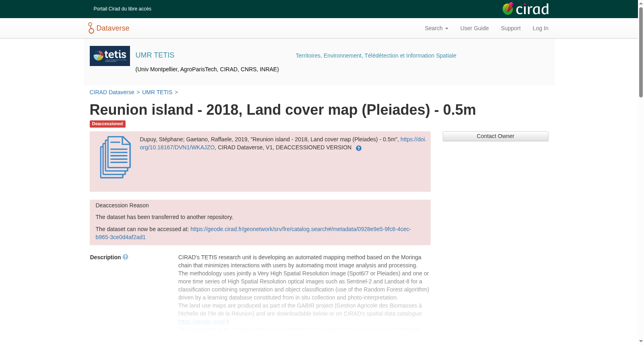The image size is (644, 345).
Task: Click the TETIS logo thumbnail
Action: 110,56
